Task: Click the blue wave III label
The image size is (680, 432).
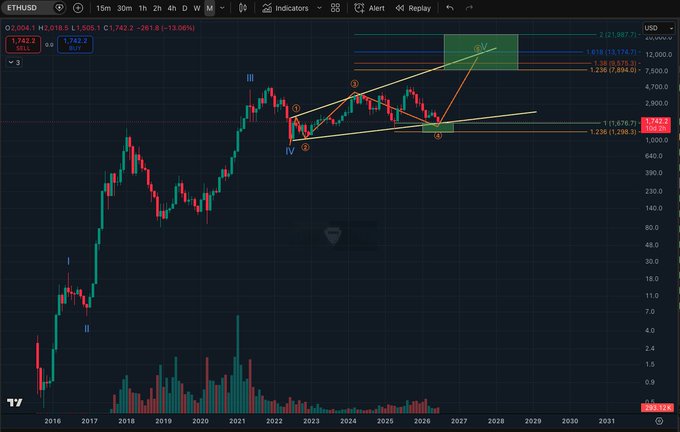Action: coord(250,78)
